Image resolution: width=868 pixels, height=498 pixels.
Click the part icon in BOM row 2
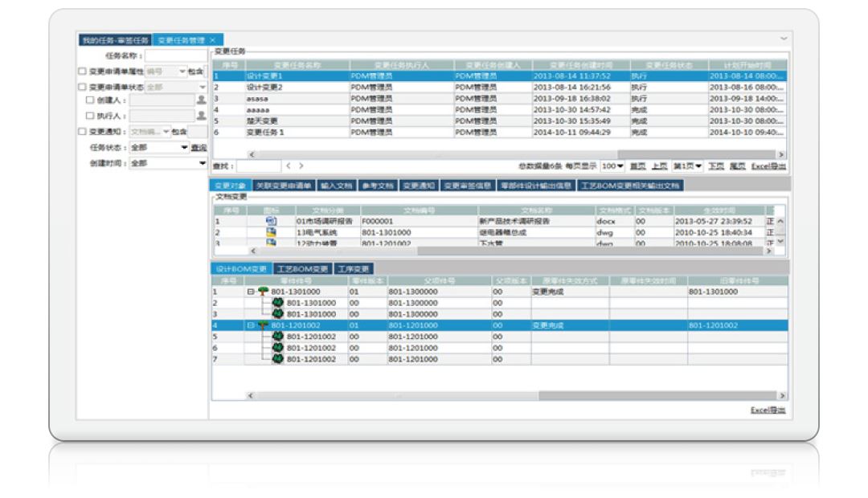click(278, 304)
